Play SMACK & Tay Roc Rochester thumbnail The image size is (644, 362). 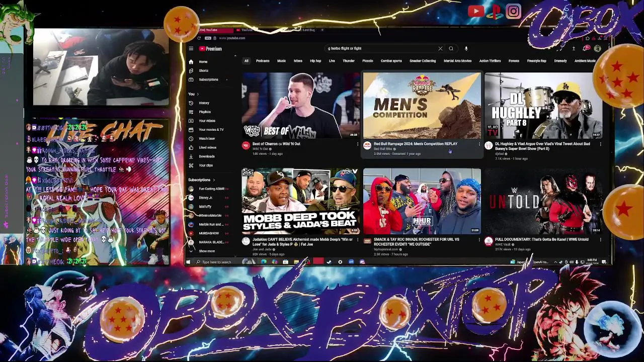pos(422,201)
